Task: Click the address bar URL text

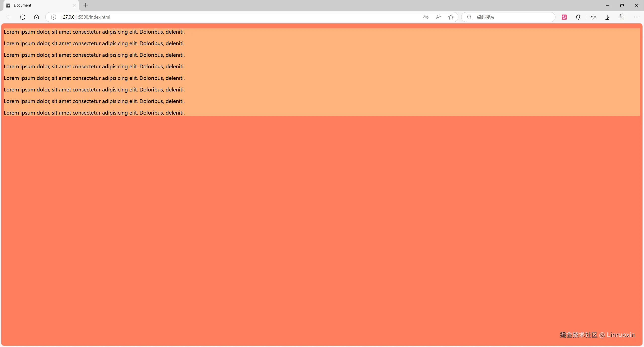Action: [85, 17]
